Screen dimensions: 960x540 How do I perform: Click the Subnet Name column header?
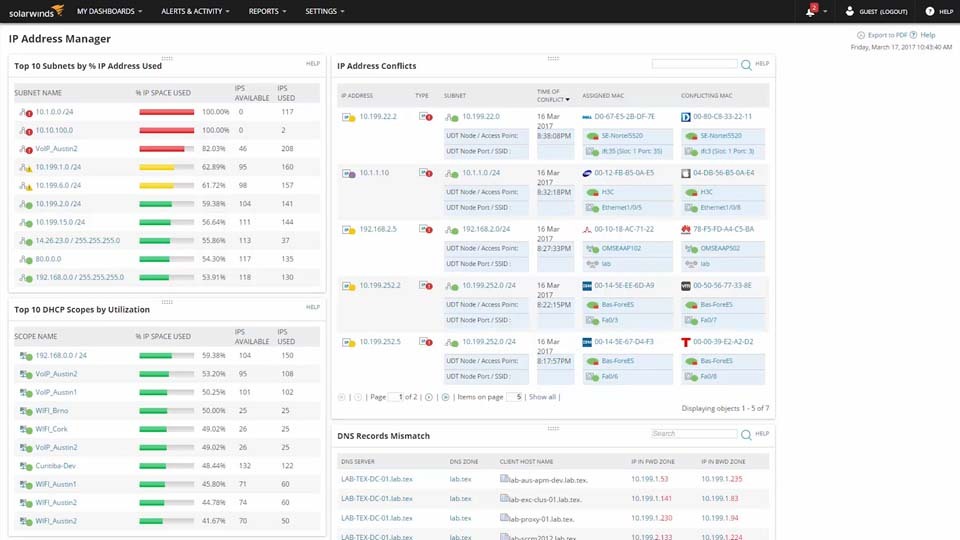[x=38, y=93]
